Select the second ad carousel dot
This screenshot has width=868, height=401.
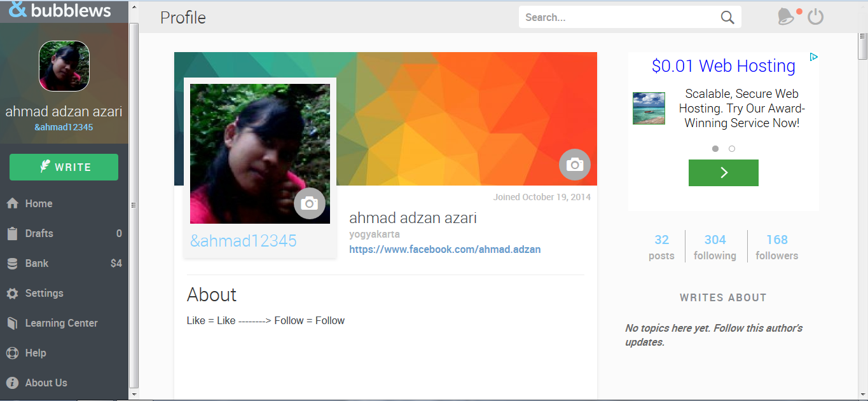pyautogui.click(x=732, y=149)
